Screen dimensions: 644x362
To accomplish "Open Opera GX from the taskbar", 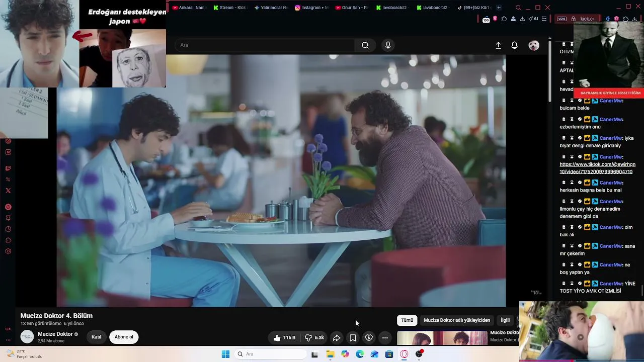I will tap(404, 354).
